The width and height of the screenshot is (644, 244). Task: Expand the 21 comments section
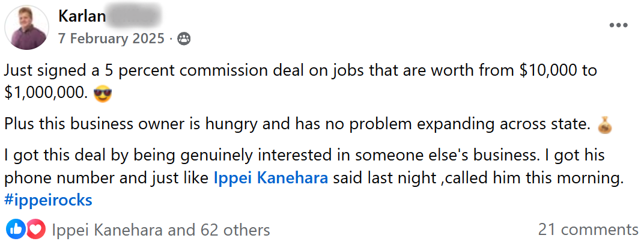coord(588,230)
